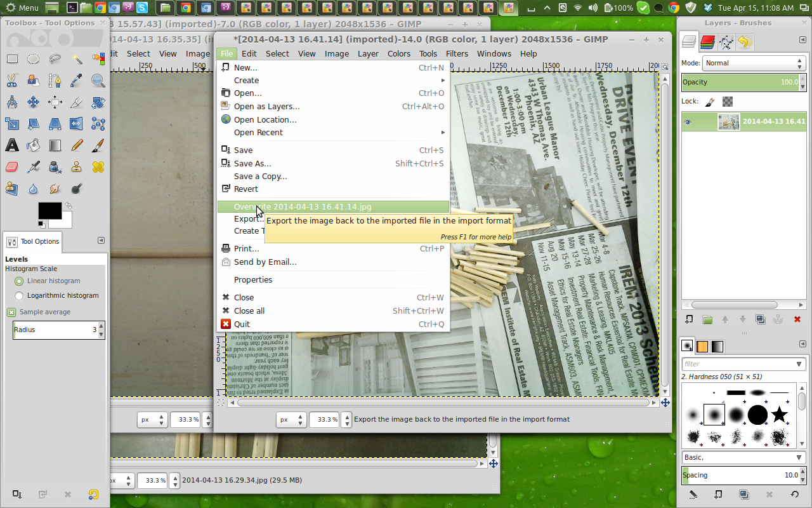Click Overwrite 2014-04-13 16.41.14.jpg entry
The height and width of the screenshot is (508, 812).
334,206
